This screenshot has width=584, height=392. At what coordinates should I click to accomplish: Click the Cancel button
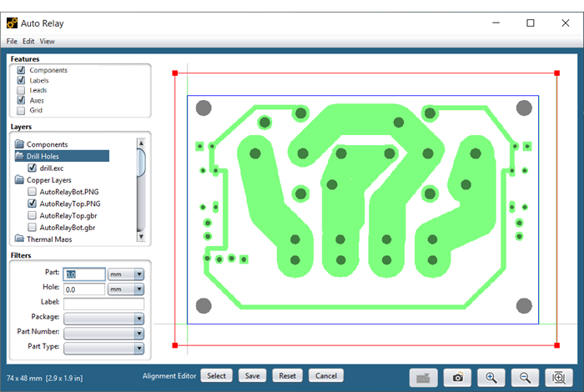[x=326, y=375]
